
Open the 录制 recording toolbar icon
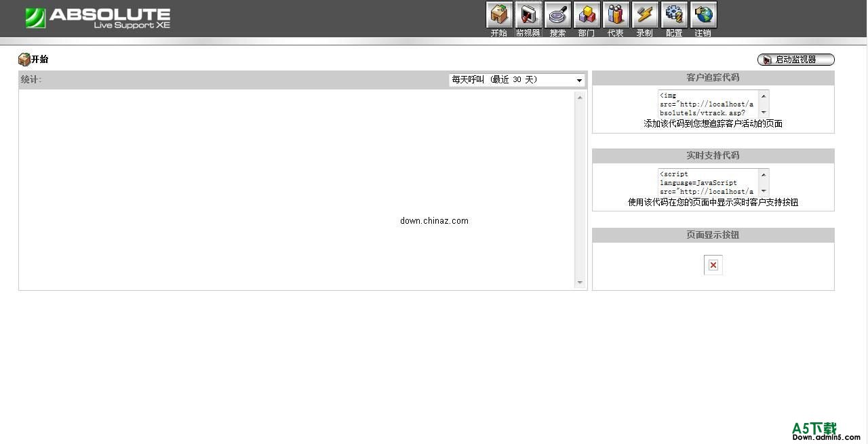pyautogui.click(x=645, y=15)
